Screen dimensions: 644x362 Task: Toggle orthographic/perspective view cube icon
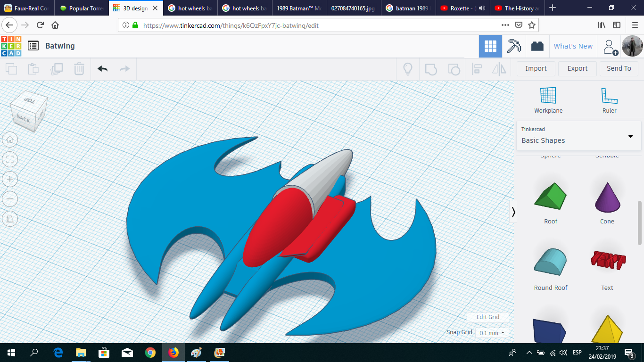tap(10, 219)
